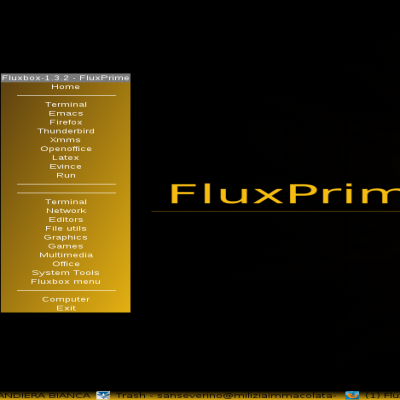
Task: Click the Fluxbox-1.3.2 - FluxPrime menu title
Action: coord(66,78)
